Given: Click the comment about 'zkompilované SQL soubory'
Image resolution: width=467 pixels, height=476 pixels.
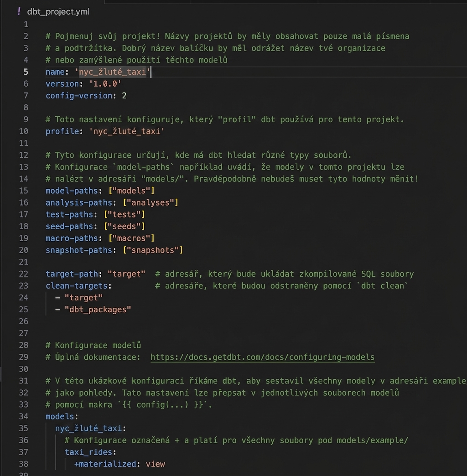Looking at the screenshot, I should click(x=285, y=274).
